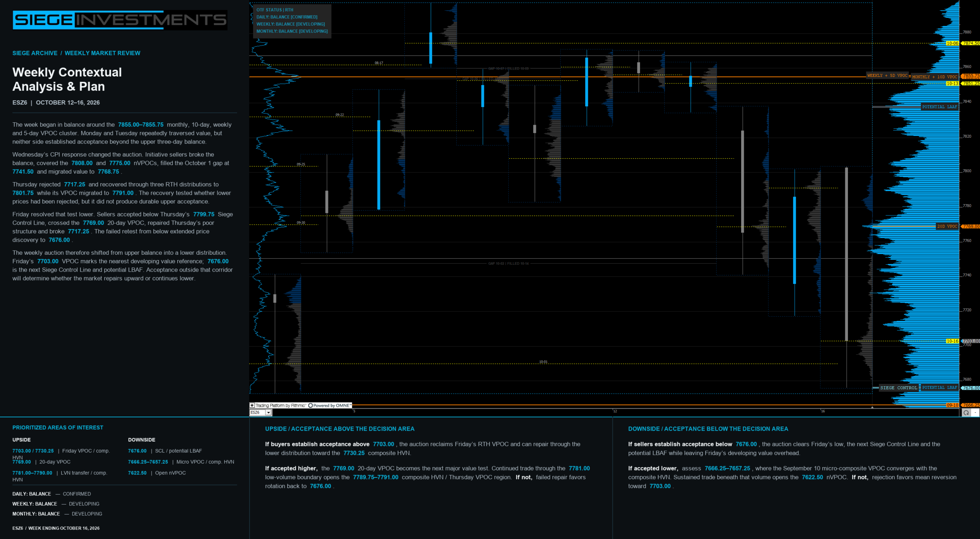980x539 pixels.
Task: Click the 7622.50 Open nVPOC downside row
Action: pyautogui.click(x=157, y=473)
